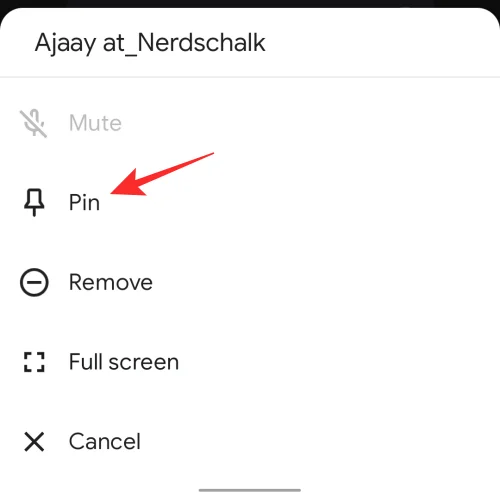Viewport: 500px width, 500px height.
Task: Click the circled minus Remove icon
Action: 34,282
